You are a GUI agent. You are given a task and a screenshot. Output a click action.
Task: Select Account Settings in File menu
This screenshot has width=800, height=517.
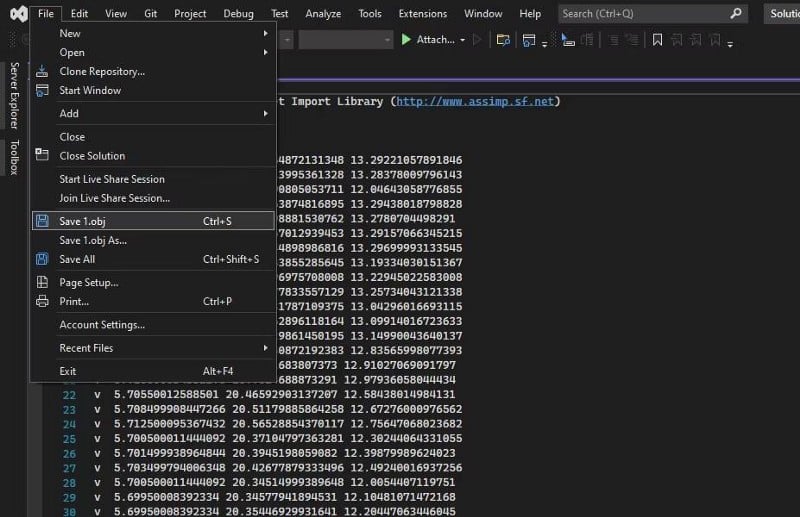pyautogui.click(x=102, y=325)
